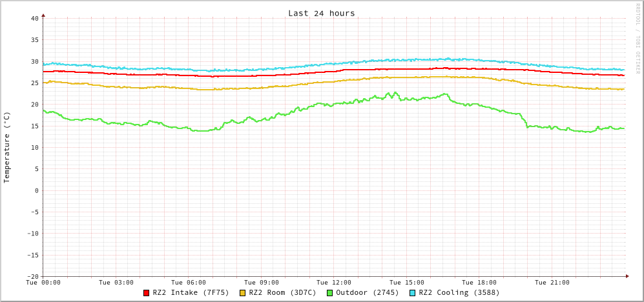Click the 'Tue 12:00' time label
644x302 pixels.
(x=334, y=282)
